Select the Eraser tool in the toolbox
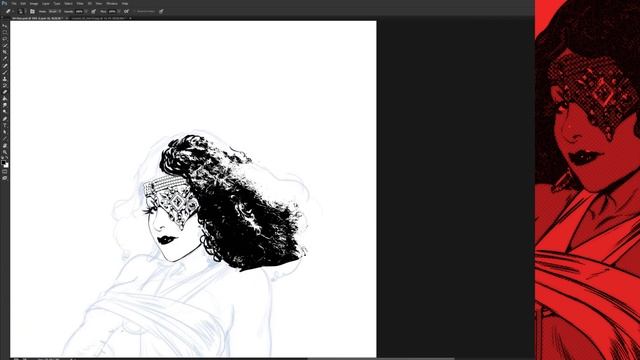 click(x=5, y=92)
